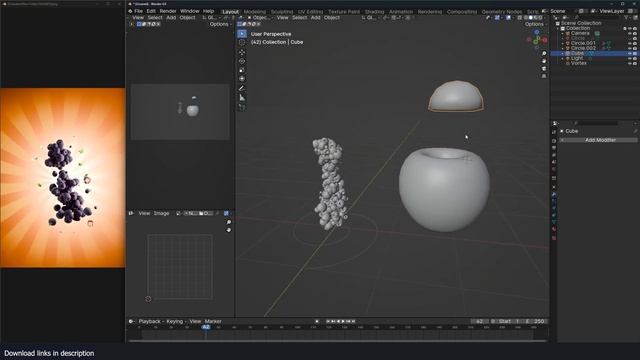
Task: Select the Add Cube tool in viewport toolbar
Action: point(242,107)
